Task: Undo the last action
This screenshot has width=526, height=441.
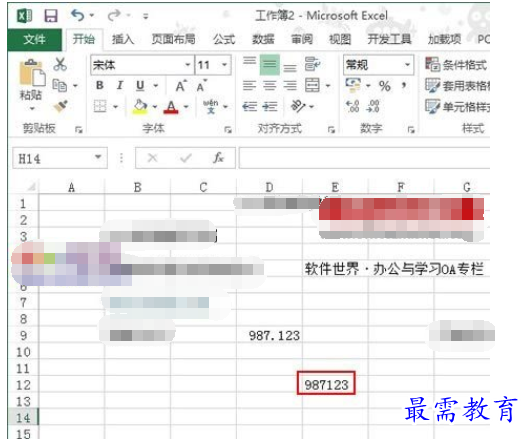Action: coord(78,15)
